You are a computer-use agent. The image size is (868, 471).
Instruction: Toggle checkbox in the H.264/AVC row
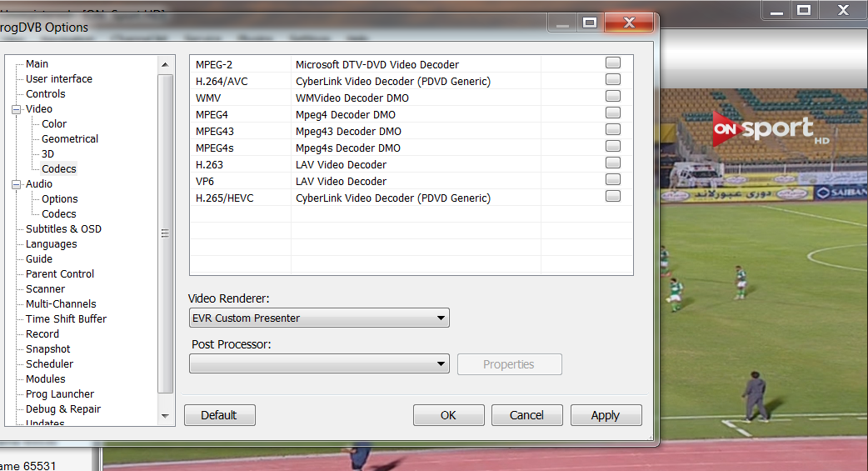613,80
